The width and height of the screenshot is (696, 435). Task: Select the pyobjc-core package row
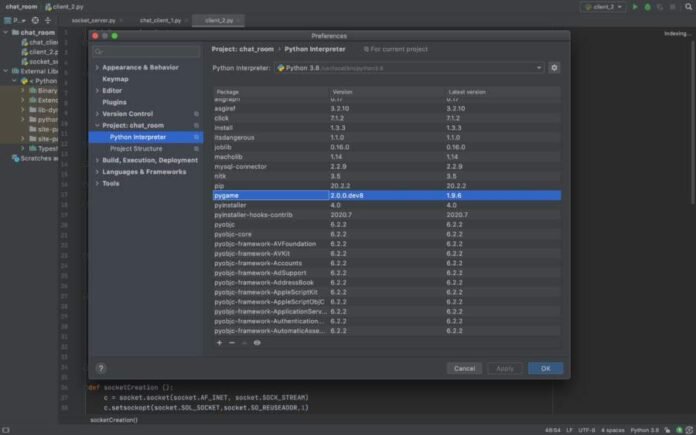pyautogui.click(x=387, y=234)
